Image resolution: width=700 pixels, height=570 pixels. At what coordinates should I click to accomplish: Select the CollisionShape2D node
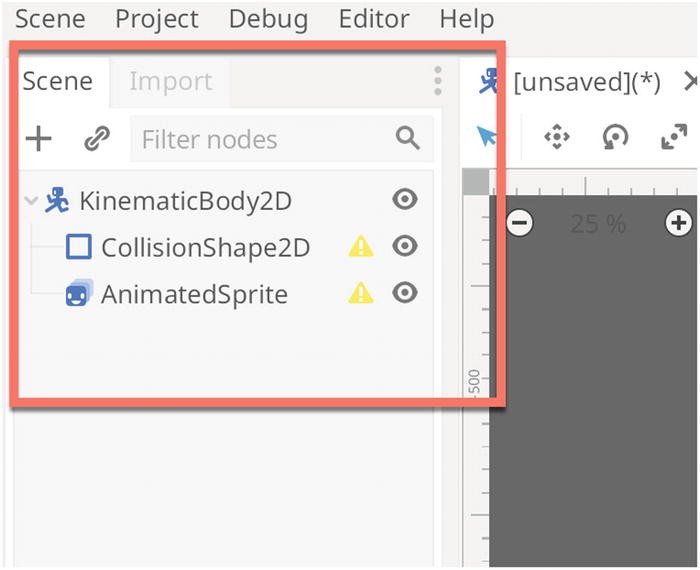(x=205, y=247)
